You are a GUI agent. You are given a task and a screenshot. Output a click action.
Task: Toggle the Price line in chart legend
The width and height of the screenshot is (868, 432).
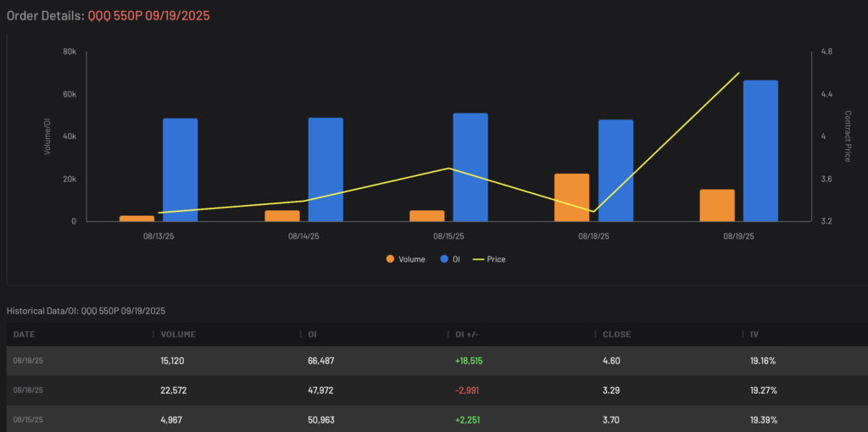coord(489,259)
